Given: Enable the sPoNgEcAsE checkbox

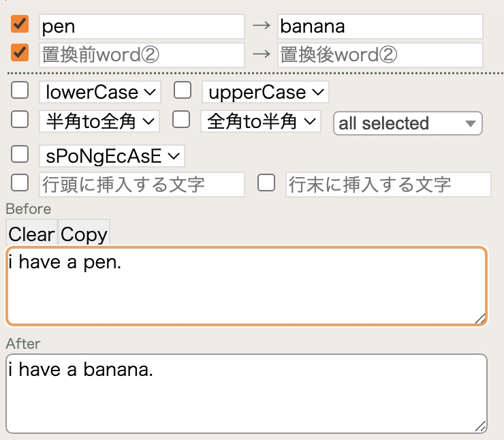Looking at the screenshot, I should (20, 154).
